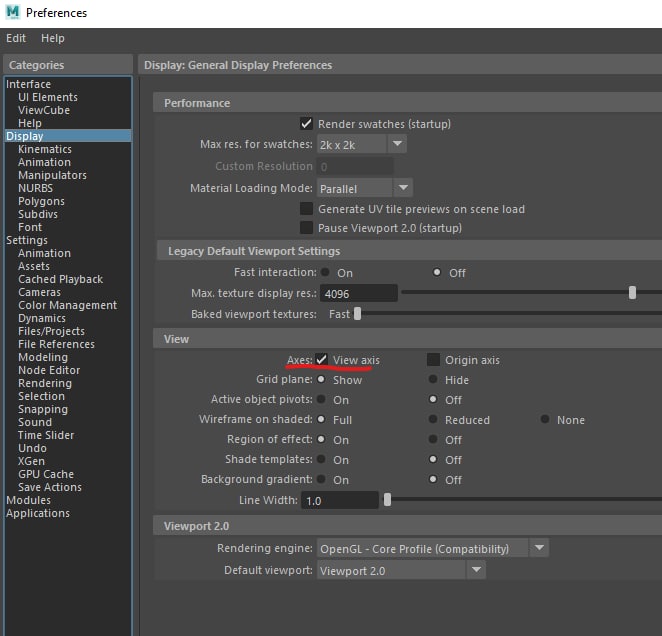Set Fast interaction to Off
Image resolution: width=662 pixels, height=636 pixels.
(x=437, y=272)
